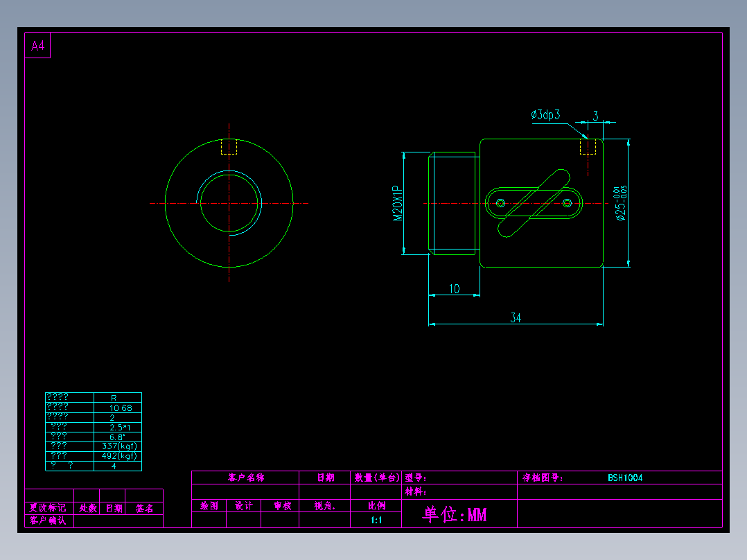Select the 材料 field label

416,491
